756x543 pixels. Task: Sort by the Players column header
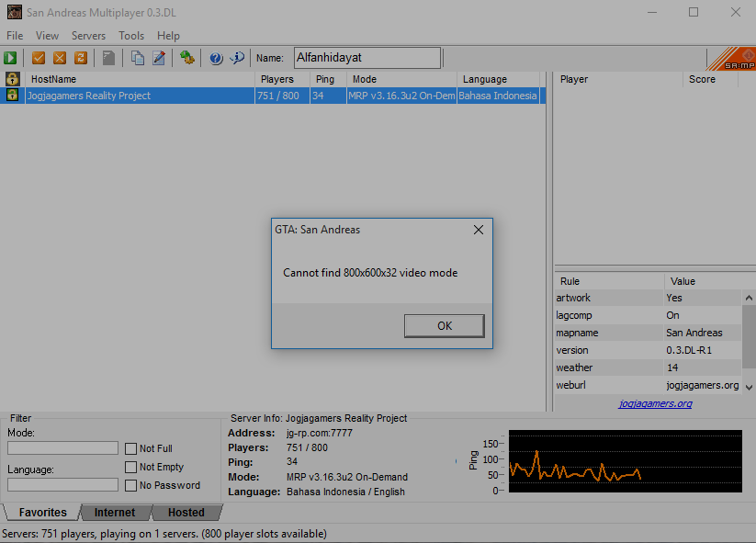point(282,79)
